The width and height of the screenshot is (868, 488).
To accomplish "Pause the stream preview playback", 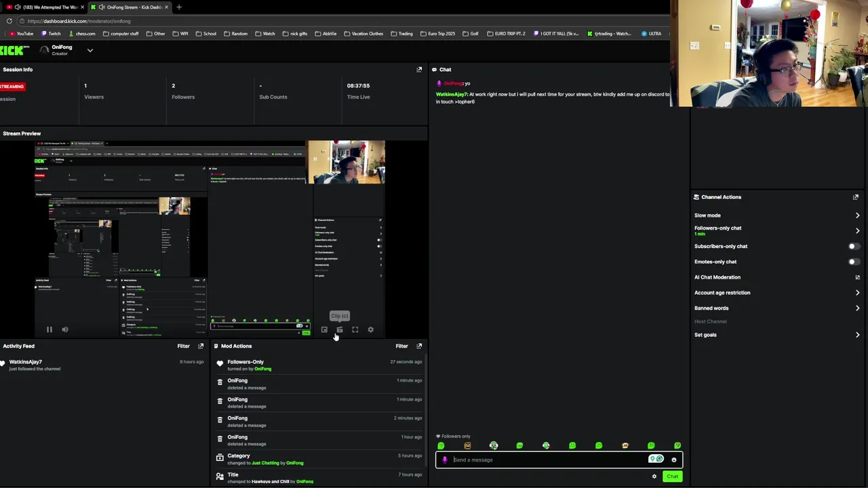I will [49, 329].
